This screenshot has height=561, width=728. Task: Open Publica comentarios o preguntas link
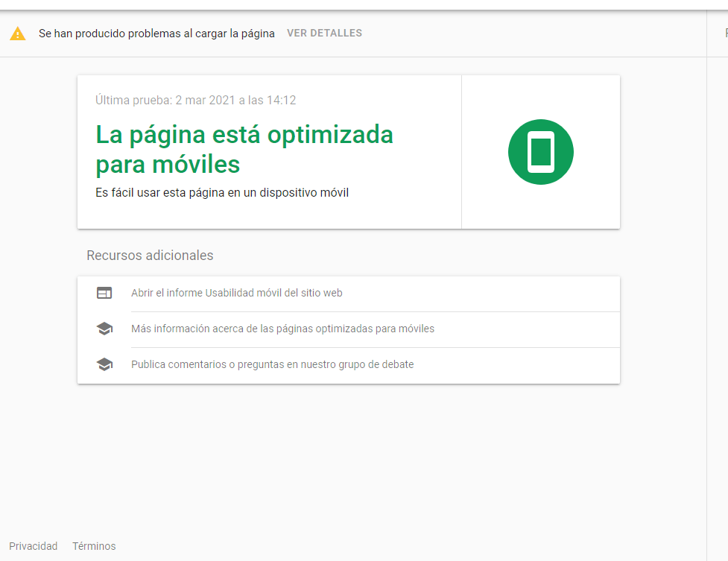273,364
